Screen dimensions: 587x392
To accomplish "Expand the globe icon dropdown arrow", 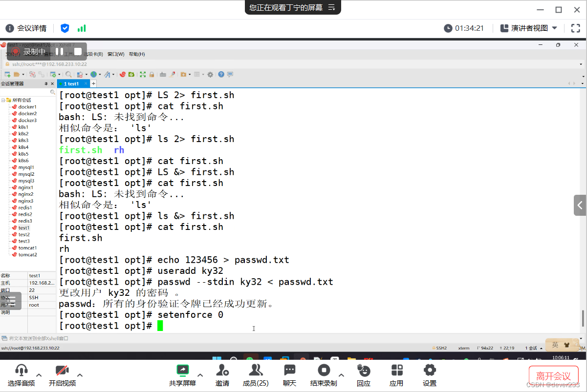I will [x=100, y=75].
